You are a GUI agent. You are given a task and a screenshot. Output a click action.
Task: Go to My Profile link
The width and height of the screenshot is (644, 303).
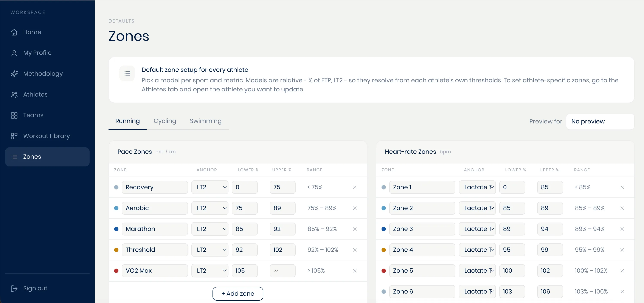[47, 53]
